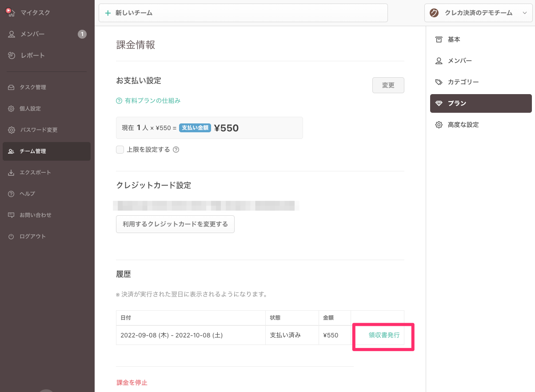535x392 pixels.
Task: Click the plus icon for 新しいチーム
Action: [x=108, y=13]
